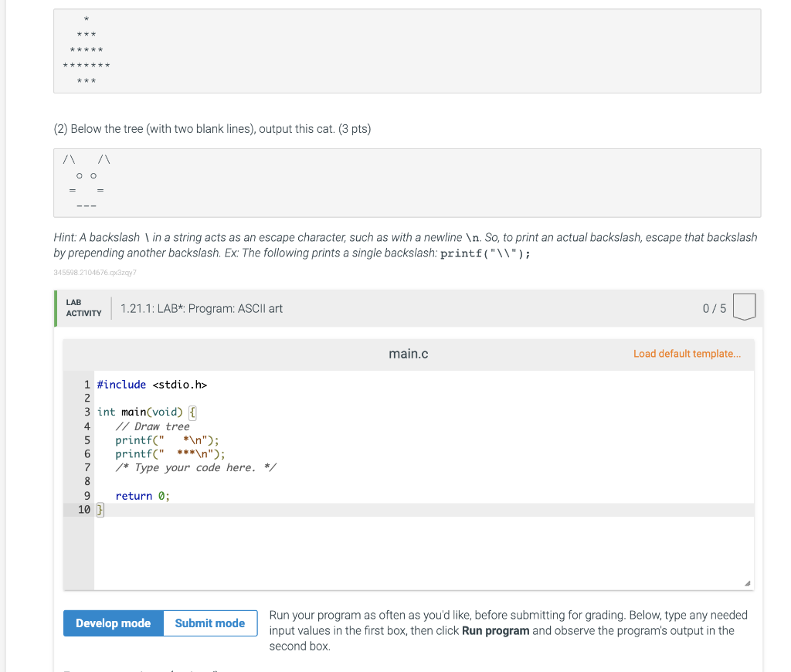The height and width of the screenshot is (672, 791).
Task: Click the completion badge icon beside 0 / 5
Action: (x=743, y=308)
